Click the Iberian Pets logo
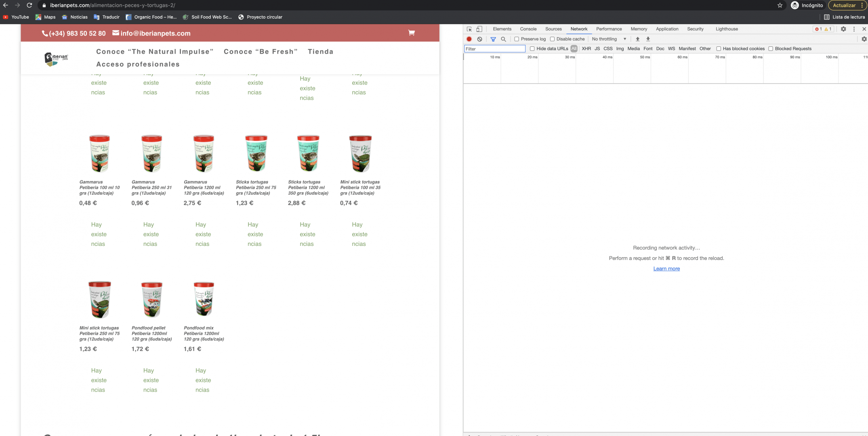 56,59
